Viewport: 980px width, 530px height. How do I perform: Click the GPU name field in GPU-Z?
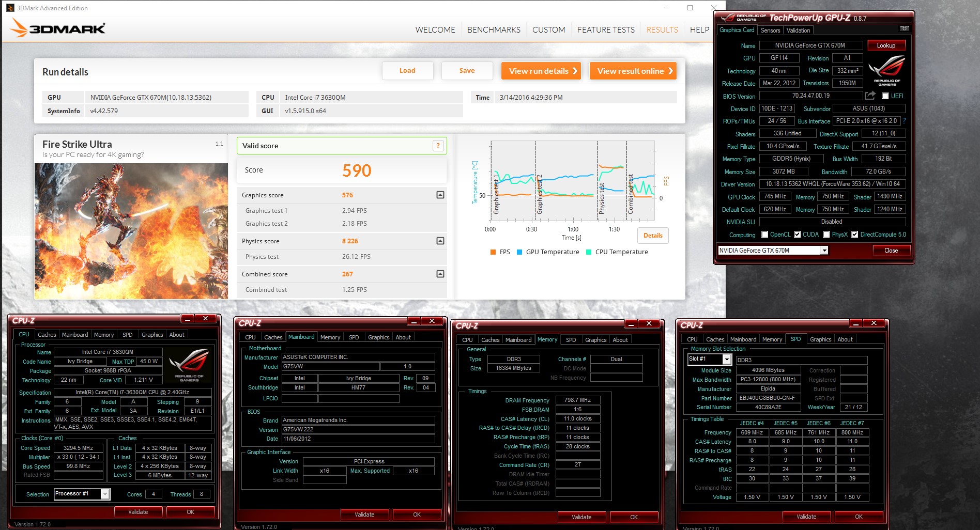(x=810, y=45)
